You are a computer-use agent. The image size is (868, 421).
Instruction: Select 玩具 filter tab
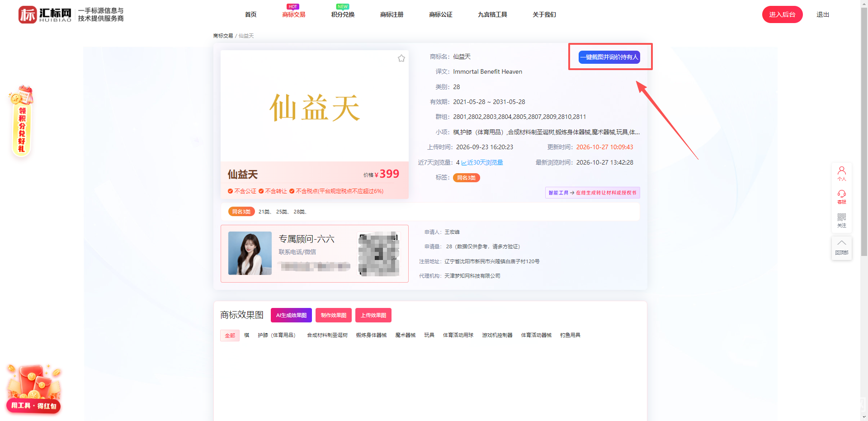[x=429, y=335]
